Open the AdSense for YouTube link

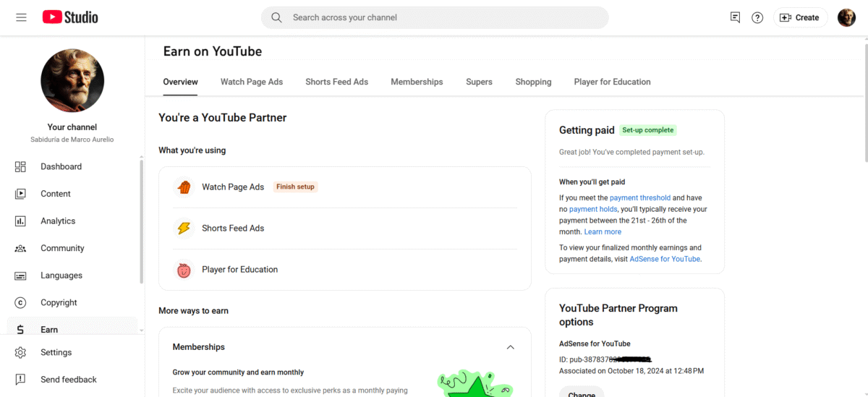tap(665, 259)
